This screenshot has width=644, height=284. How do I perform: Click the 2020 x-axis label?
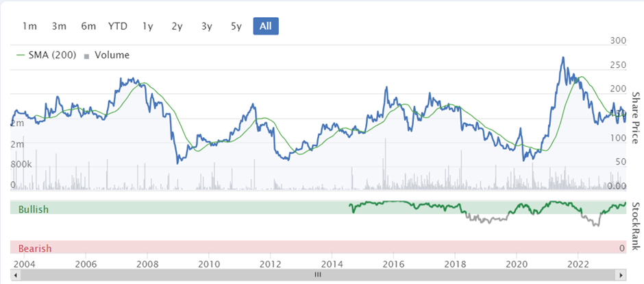pyautogui.click(x=517, y=263)
